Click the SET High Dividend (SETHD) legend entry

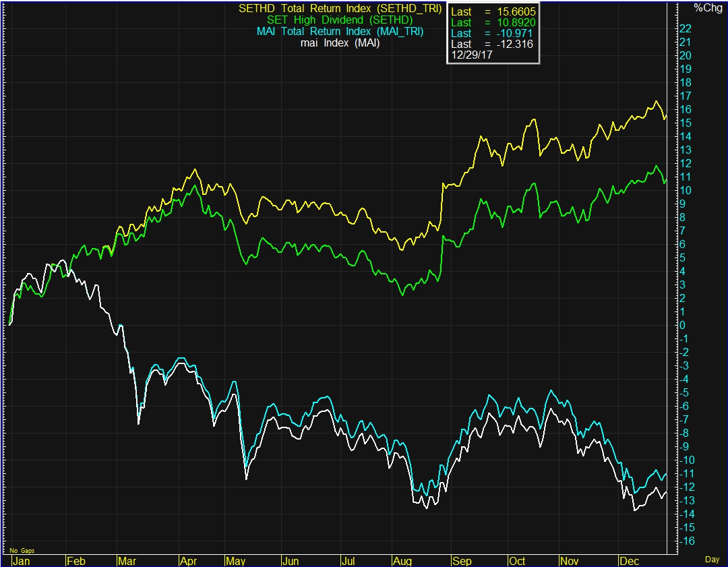coord(340,20)
